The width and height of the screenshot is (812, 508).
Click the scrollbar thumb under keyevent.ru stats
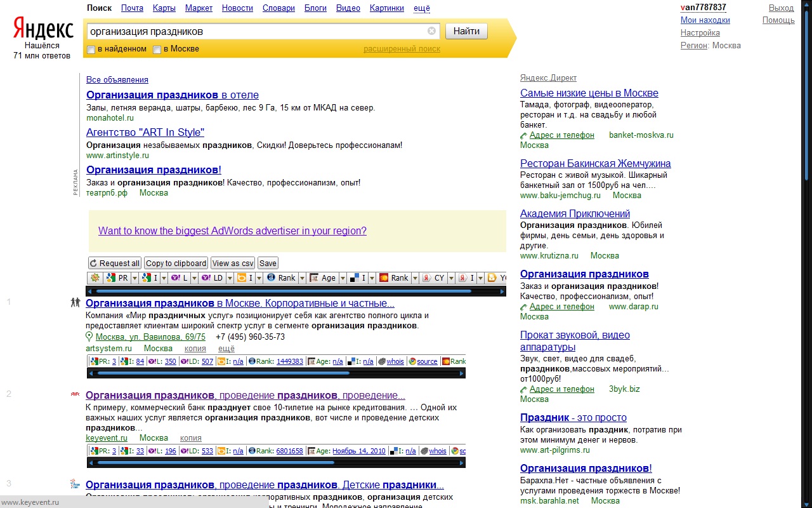[x=216, y=462]
